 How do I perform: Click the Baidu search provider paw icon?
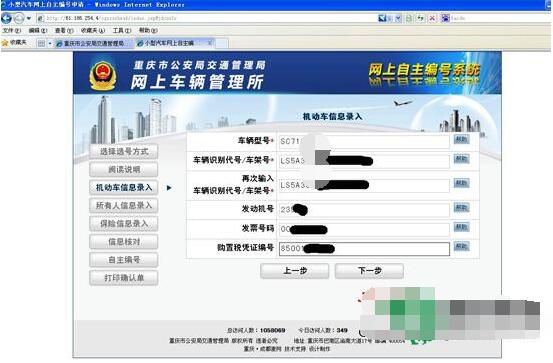[x=445, y=18]
